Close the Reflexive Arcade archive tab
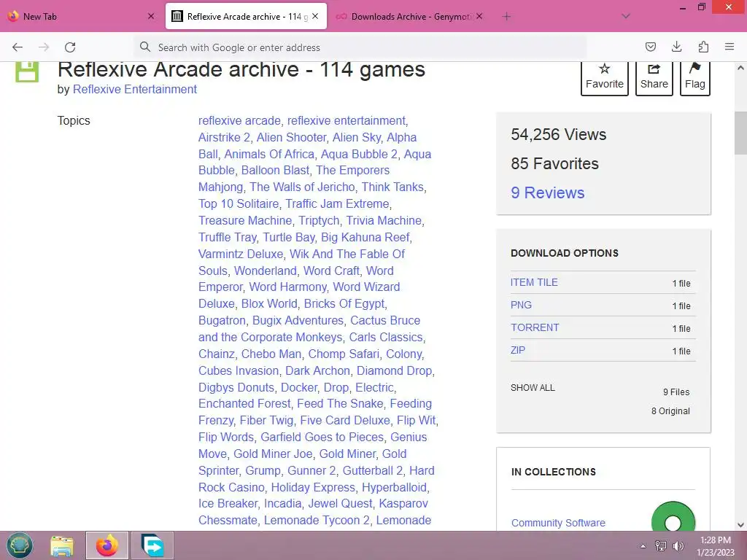Image resolution: width=747 pixels, height=560 pixels. 315,16
